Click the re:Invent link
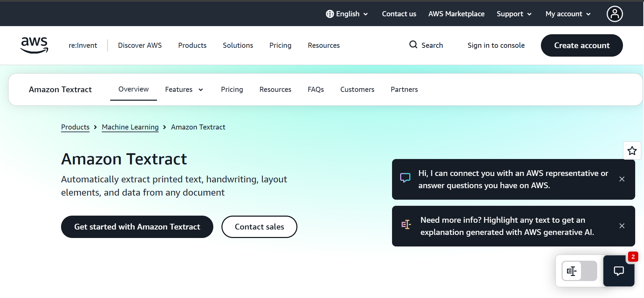The width and height of the screenshot is (644, 298). click(x=83, y=45)
